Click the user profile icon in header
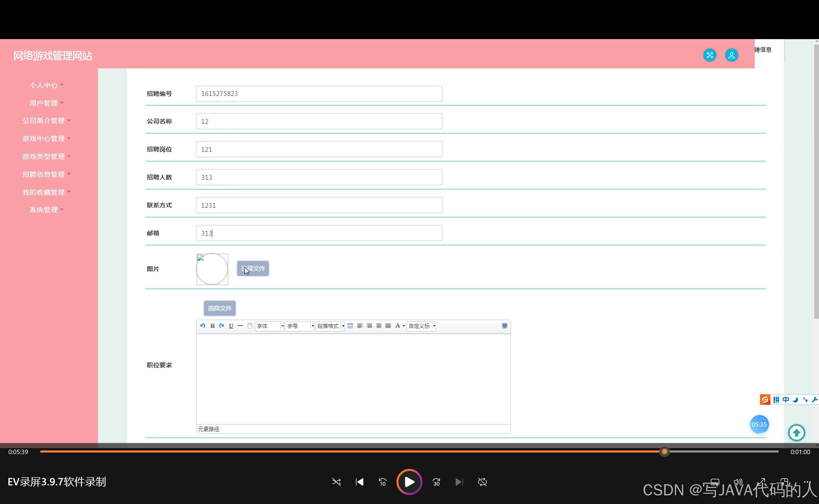Image resolution: width=819 pixels, height=504 pixels. (731, 55)
